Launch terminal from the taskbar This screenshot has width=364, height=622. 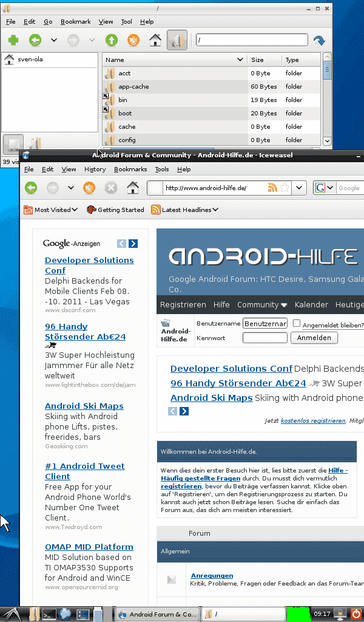click(x=49, y=614)
